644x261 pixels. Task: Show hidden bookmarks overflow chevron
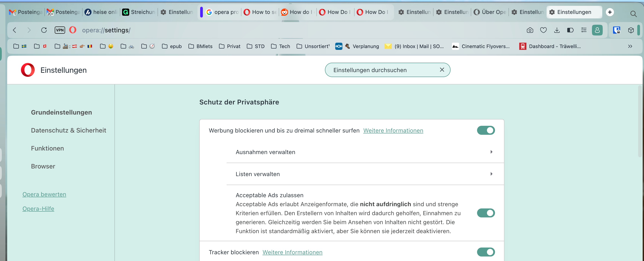click(x=630, y=46)
